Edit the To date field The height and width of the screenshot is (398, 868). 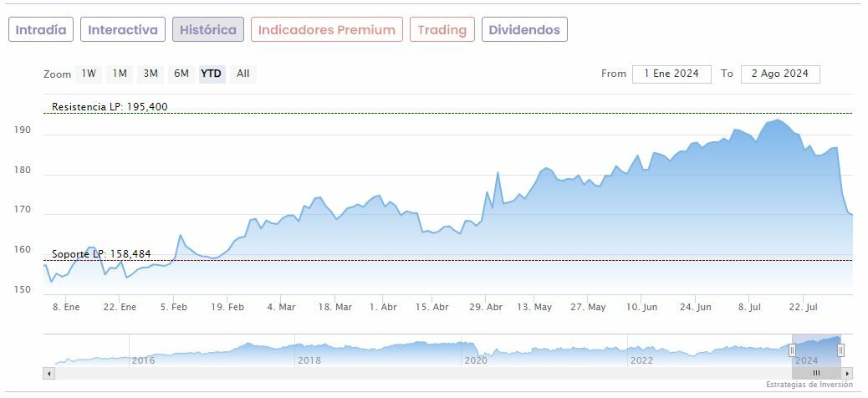[x=780, y=74]
